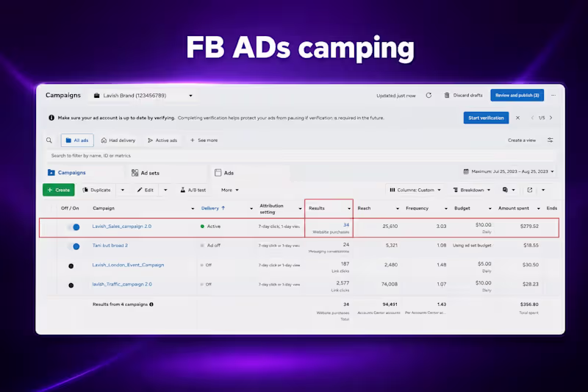Click the search filter input field
The width and height of the screenshot is (588, 392).
300,156
